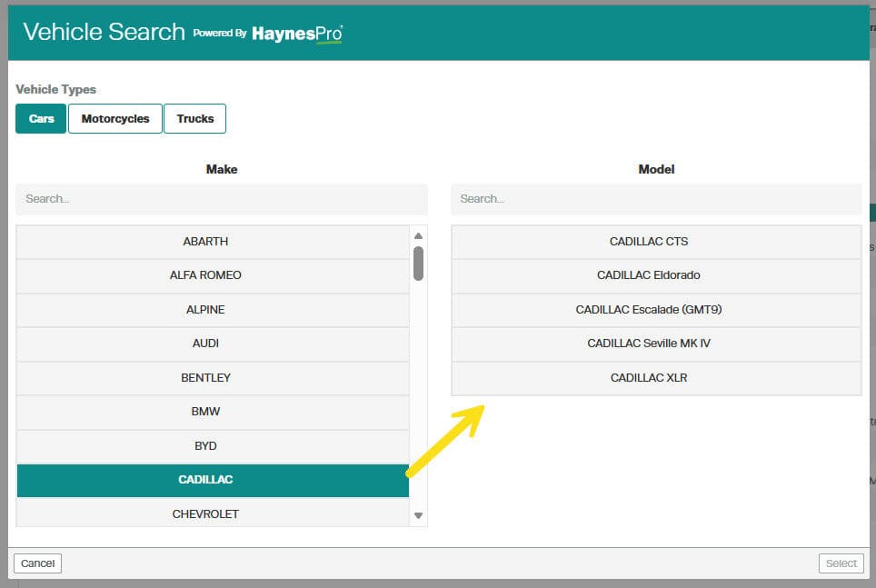Click the Make list scroll-down arrow
The image size is (876, 588).
(418, 516)
